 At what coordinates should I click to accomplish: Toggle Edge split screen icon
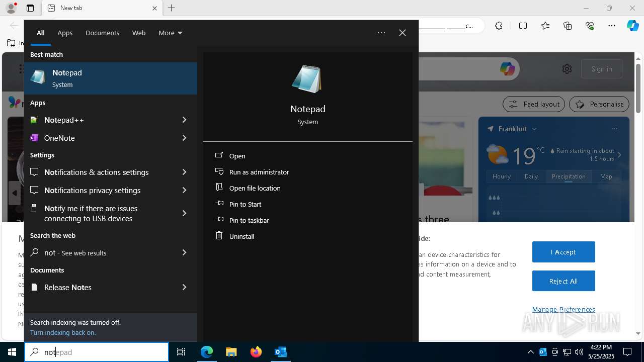[523, 26]
